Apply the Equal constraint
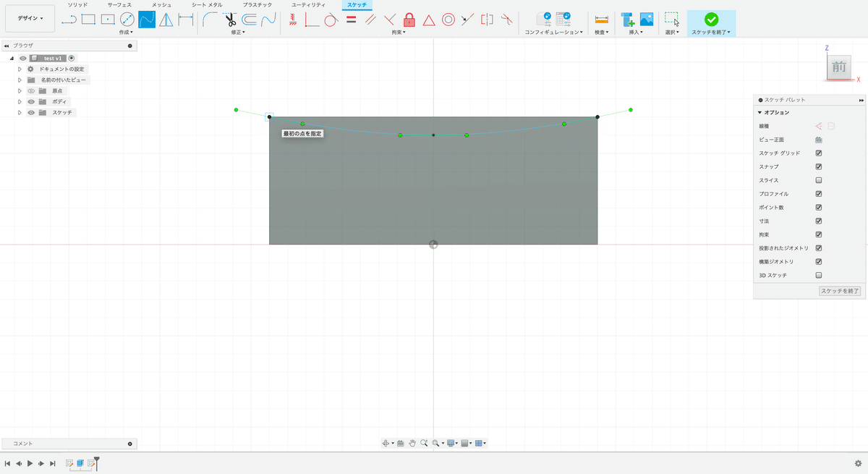 [x=351, y=20]
